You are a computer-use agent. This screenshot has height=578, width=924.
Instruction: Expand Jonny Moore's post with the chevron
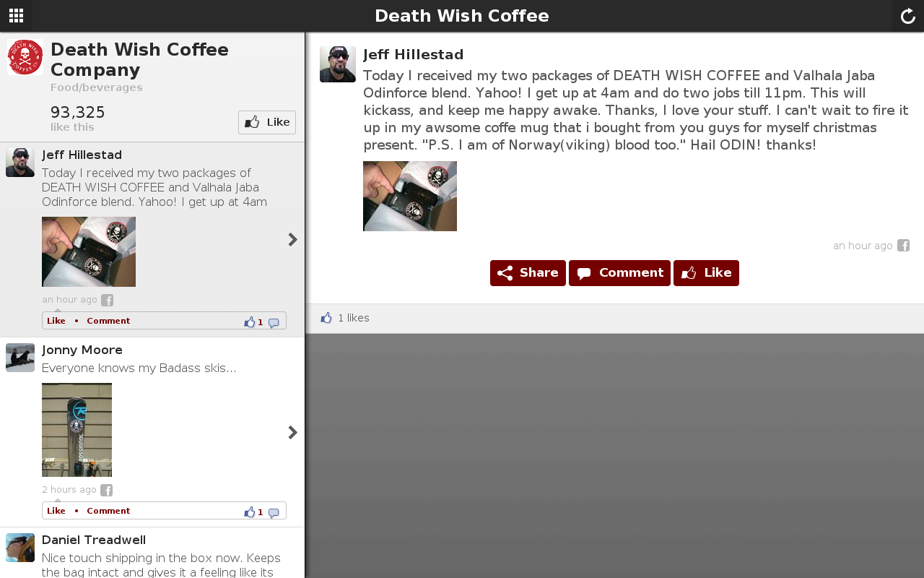[x=292, y=432]
